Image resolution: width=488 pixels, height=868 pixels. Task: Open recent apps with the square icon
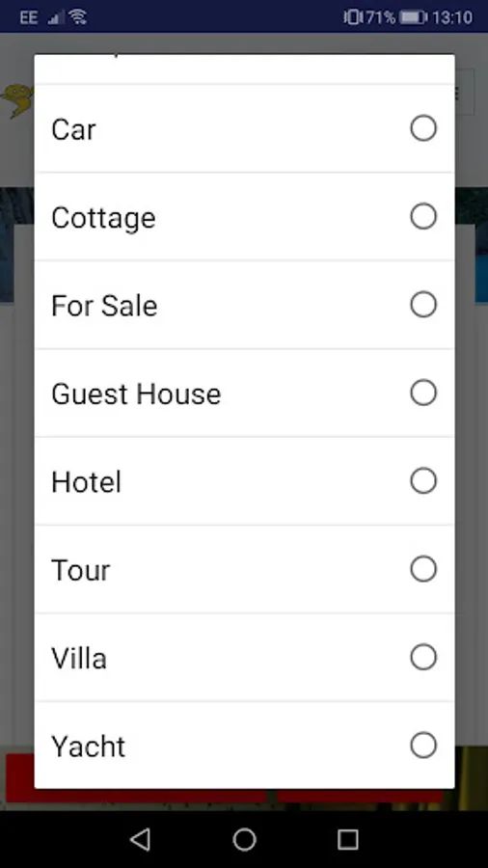click(x=347, y=839)
